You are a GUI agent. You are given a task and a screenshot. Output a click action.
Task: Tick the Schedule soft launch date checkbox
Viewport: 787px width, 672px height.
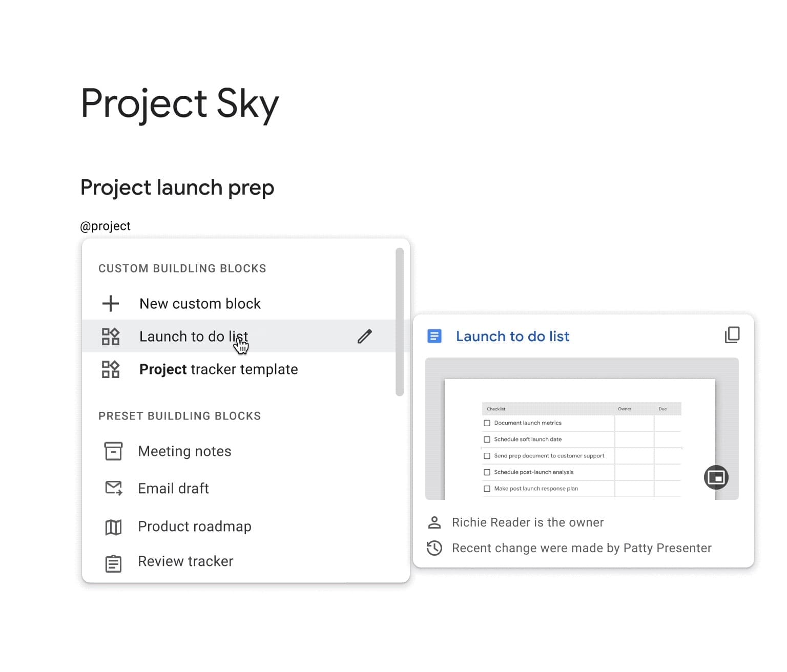click(487, 439)
